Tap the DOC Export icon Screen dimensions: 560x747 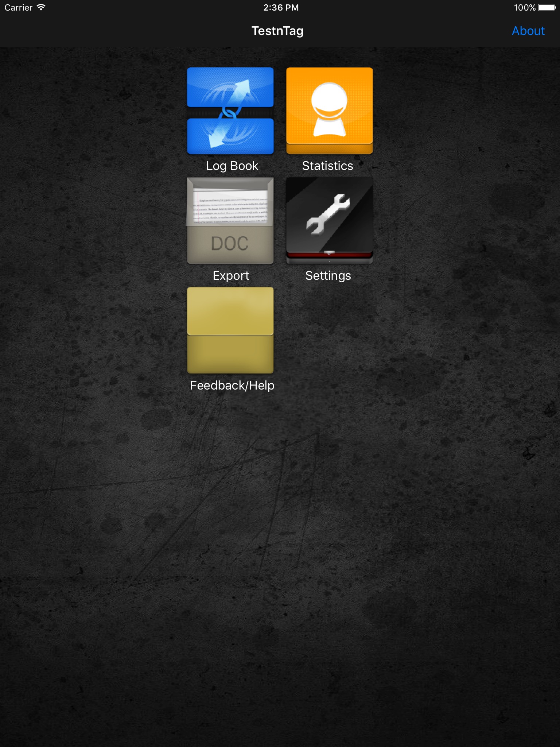click(x=230, y=221)
